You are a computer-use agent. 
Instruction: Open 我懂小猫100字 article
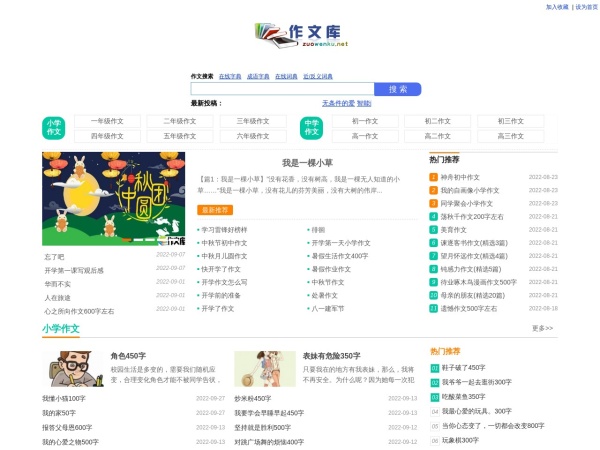click(x=64, y=399)
